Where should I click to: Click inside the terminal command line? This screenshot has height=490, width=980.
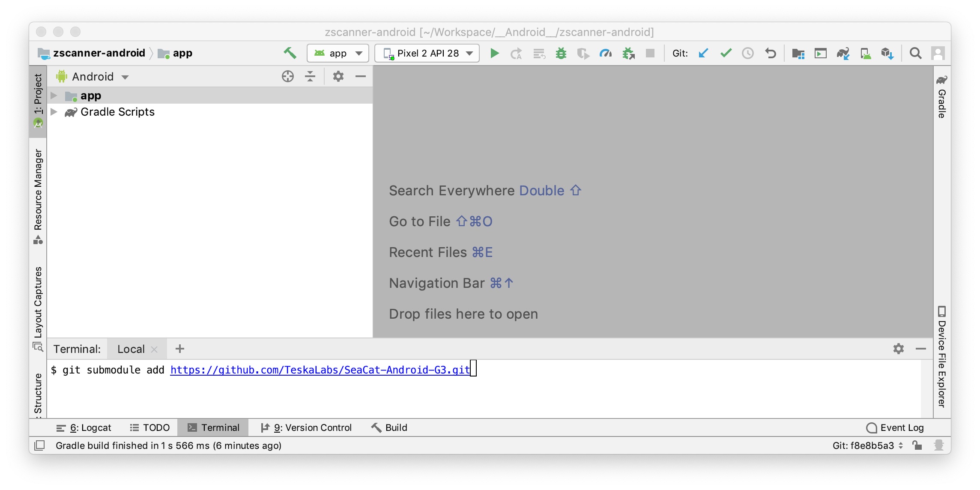click(x=484, y=370)
